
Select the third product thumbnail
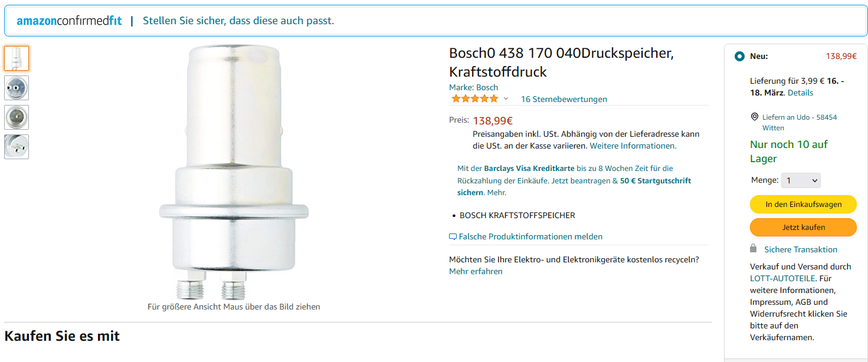pos(17,117)
